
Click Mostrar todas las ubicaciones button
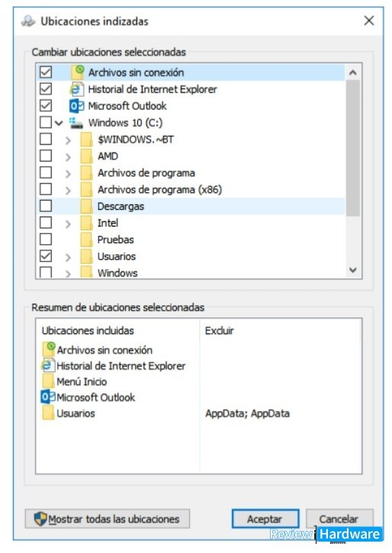pyautogui.click(x=108, y=519)
